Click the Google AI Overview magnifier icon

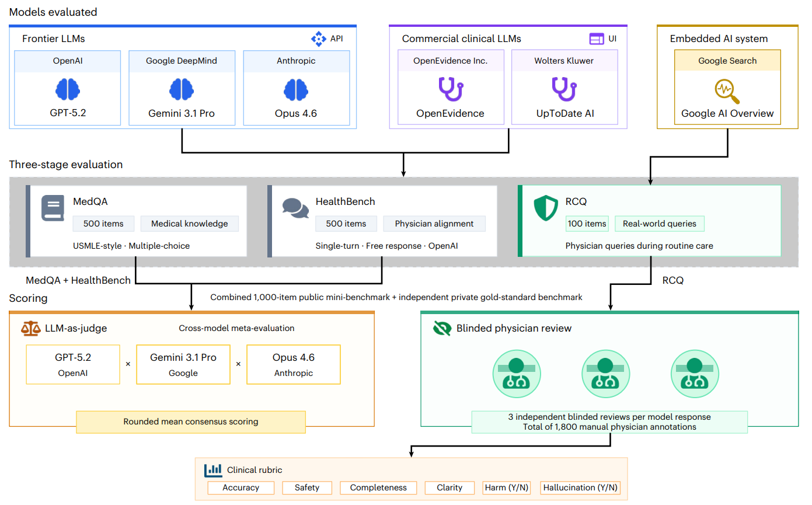click(x=727, y=91)
